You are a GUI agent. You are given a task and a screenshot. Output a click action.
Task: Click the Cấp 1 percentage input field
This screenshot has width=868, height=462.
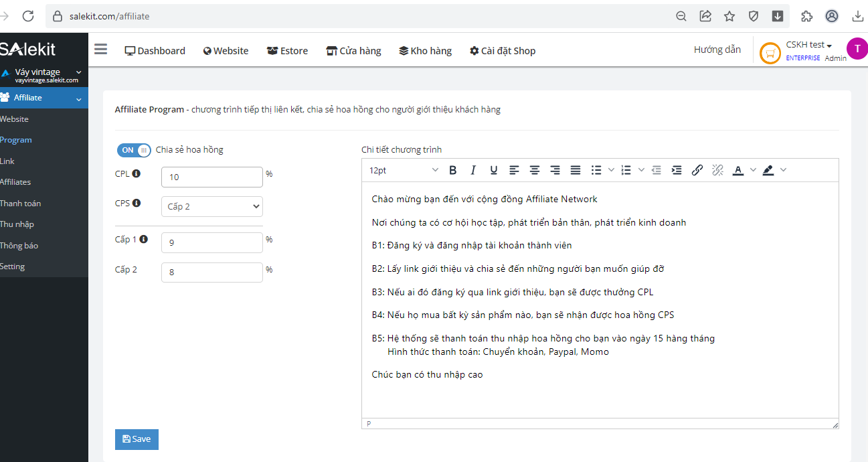pyautogui.click(x=211, y=242)
